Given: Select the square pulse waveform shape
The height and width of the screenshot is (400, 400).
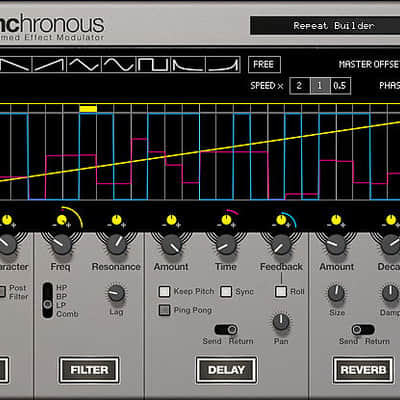Looking at the screenshot, I should coord(153,64).
